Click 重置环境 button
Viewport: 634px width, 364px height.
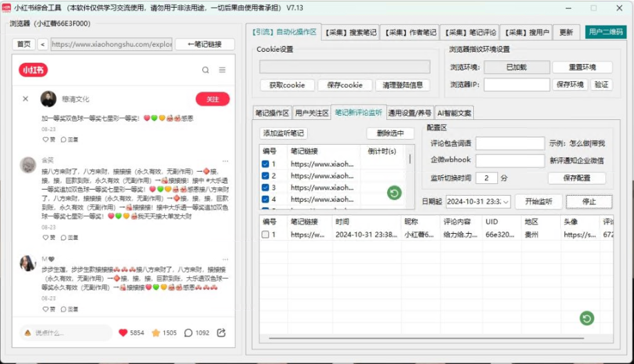coord(582,67)
